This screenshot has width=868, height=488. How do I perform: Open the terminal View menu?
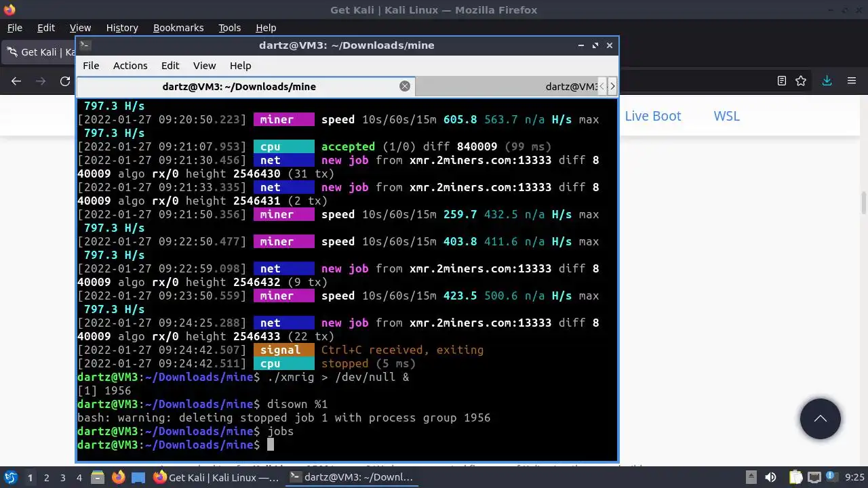pyautogui.click(x=204, y=66)
